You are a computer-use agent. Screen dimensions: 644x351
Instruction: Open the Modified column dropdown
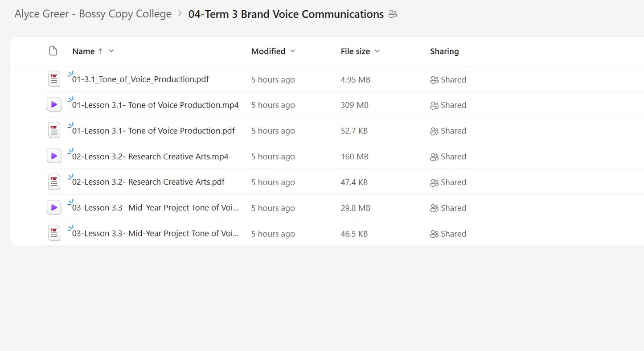(x=293, y=51)
